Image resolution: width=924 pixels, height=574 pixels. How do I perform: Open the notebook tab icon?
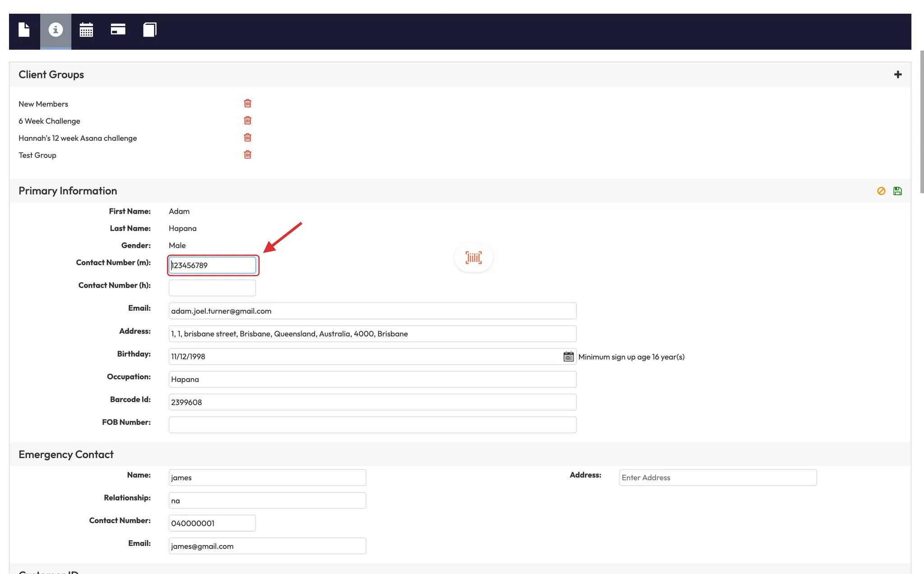click(149, 30)
